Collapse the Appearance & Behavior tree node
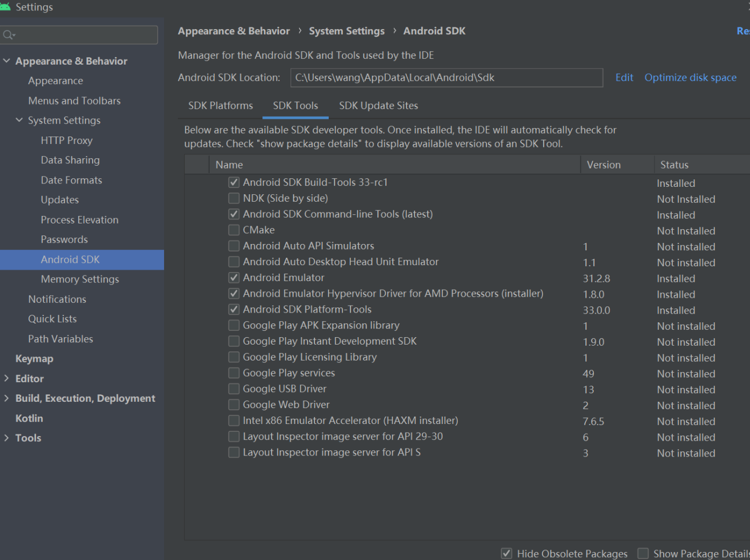750x560 pixels. point(7,61)
